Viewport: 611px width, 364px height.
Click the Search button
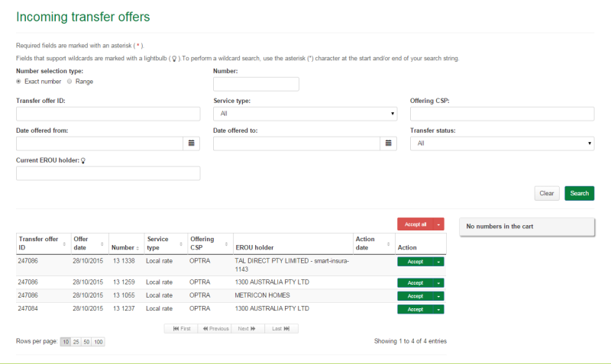pos(580,193)
